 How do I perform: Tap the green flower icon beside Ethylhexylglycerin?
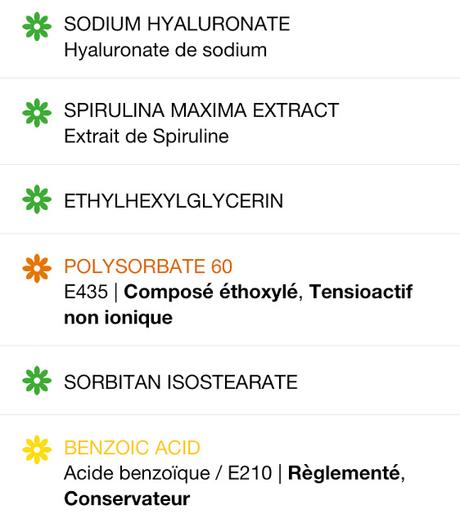[37, 199]
